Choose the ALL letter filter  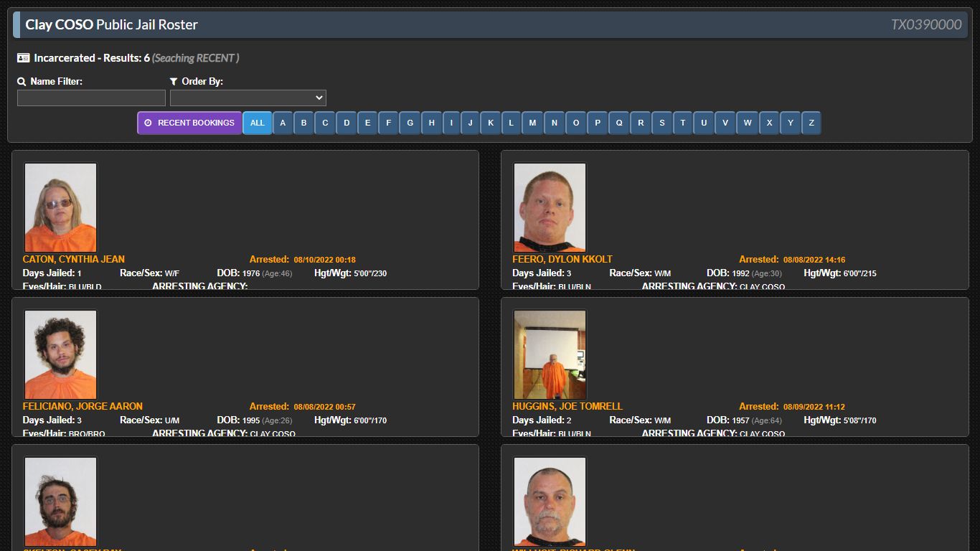[258, 123]
